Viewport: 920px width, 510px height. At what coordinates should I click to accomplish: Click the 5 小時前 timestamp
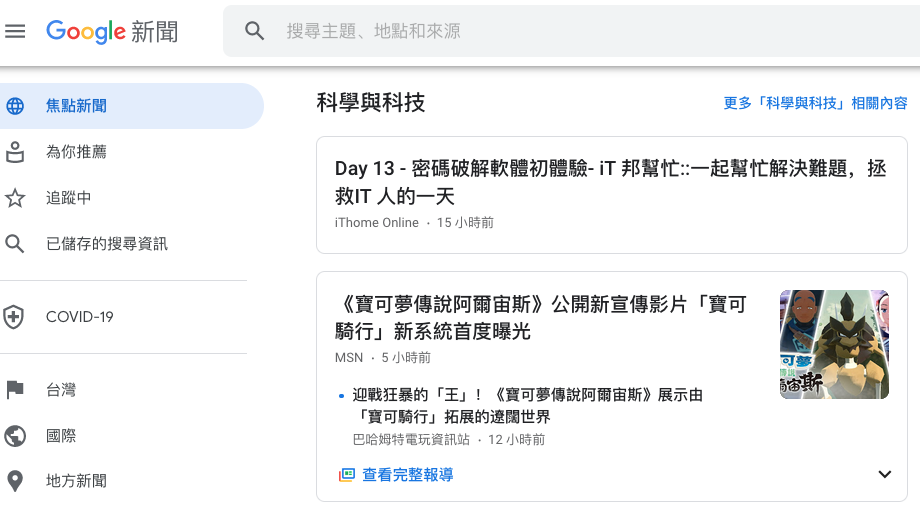tap(406, 358)
